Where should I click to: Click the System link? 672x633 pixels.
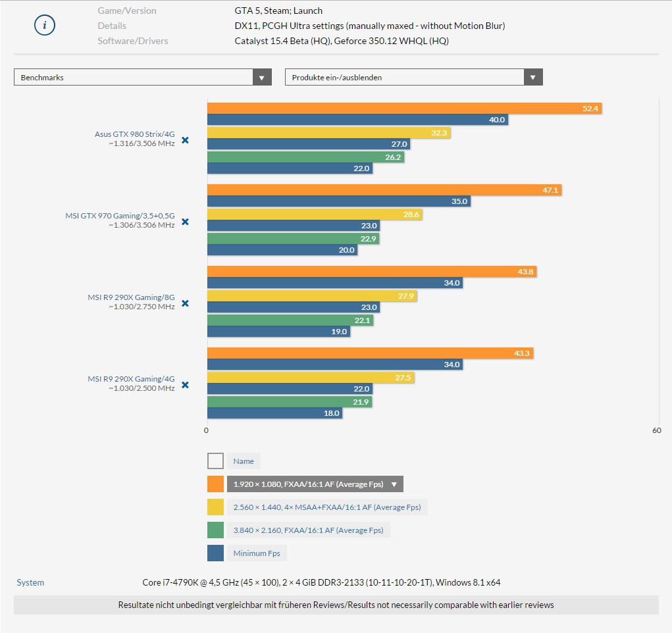click(x=30, y=582)
